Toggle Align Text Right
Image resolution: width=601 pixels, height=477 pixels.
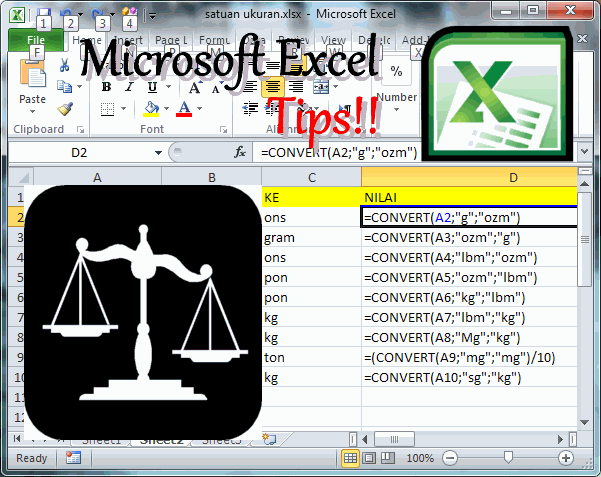pyautogui.click(x=296, y=87)
